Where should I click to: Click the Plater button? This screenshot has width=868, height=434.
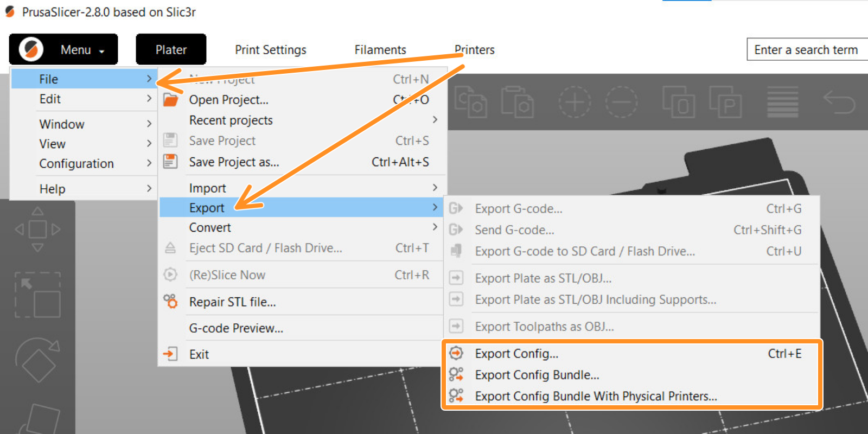[x=171, y=49]
